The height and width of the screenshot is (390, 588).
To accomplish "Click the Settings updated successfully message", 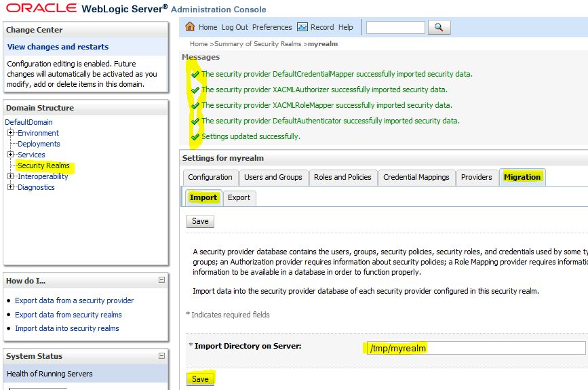I will pyautogui.click(x=251, y=136).
